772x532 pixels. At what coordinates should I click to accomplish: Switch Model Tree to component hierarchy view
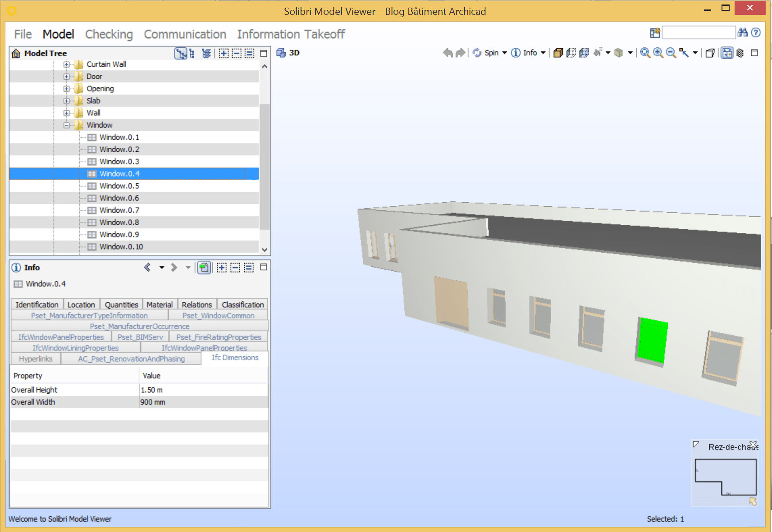[x=192, y=54]
